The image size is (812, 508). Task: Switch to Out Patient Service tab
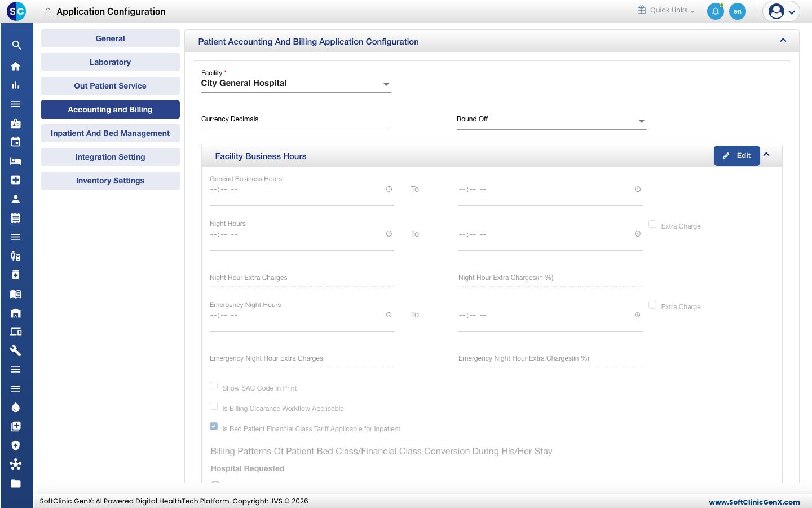110,86
